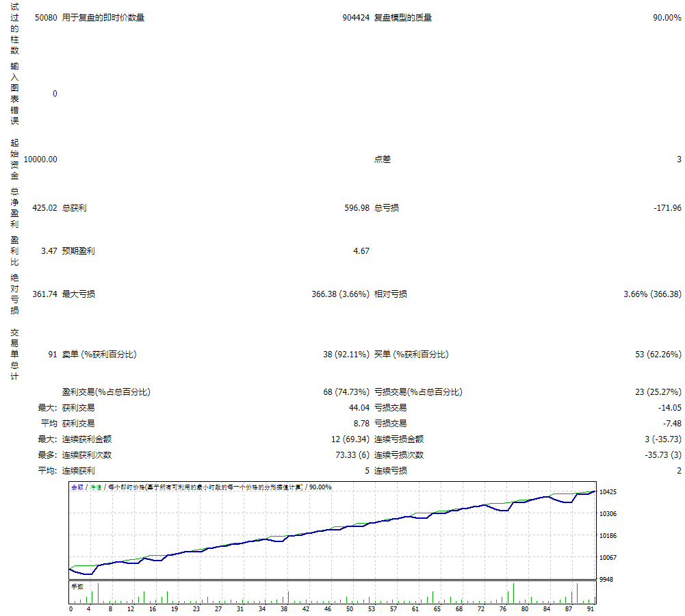Screen dimensions: 685x616
Task: Select the loss trades value 23 (25.27%)
Action: [x=658, y=392]
